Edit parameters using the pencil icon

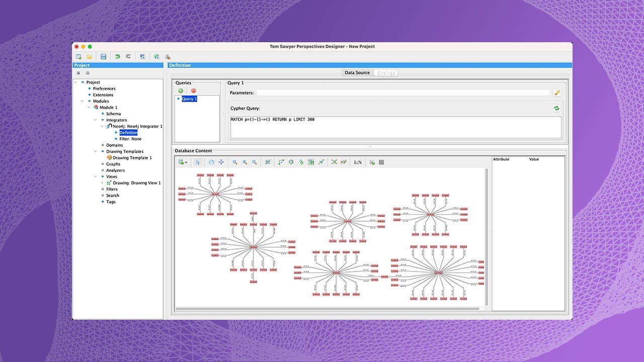tap(556, 93)
